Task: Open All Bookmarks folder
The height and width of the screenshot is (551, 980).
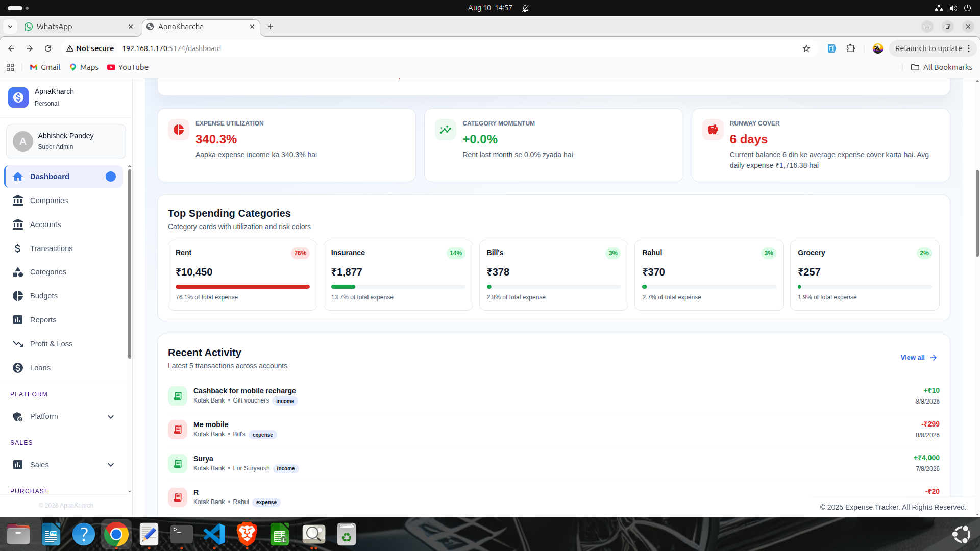Action: pos(942,67)
